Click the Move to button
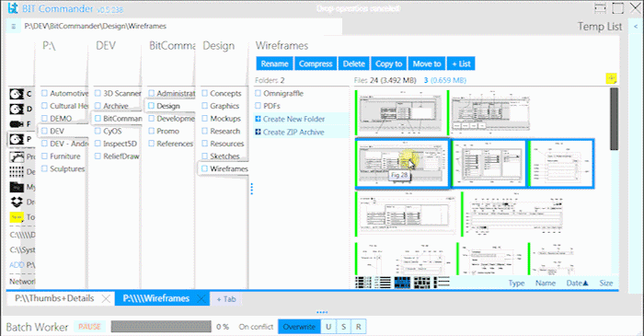Viewport: 644px width, 336px height. (x=427, y=64)
